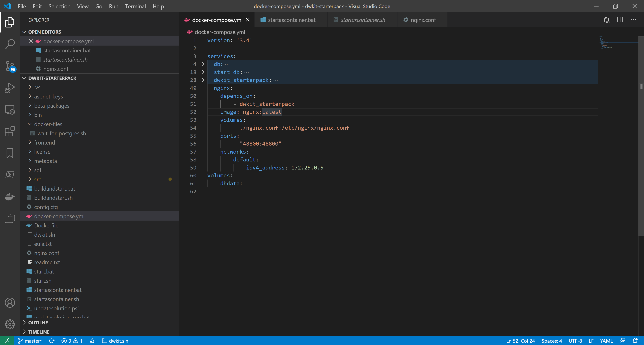Open the Terminal menu
This screenshot has height=345, width=644.
tap(135, 6)
